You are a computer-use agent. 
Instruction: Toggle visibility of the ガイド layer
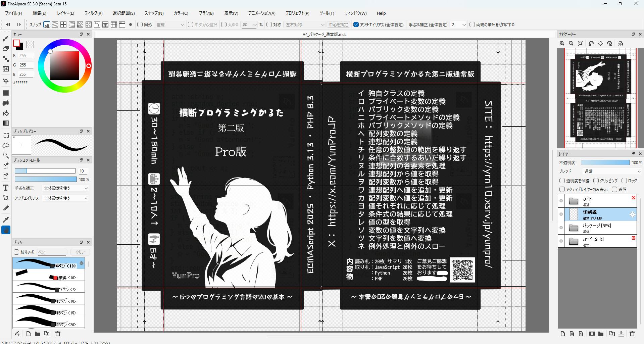point(561,201)
